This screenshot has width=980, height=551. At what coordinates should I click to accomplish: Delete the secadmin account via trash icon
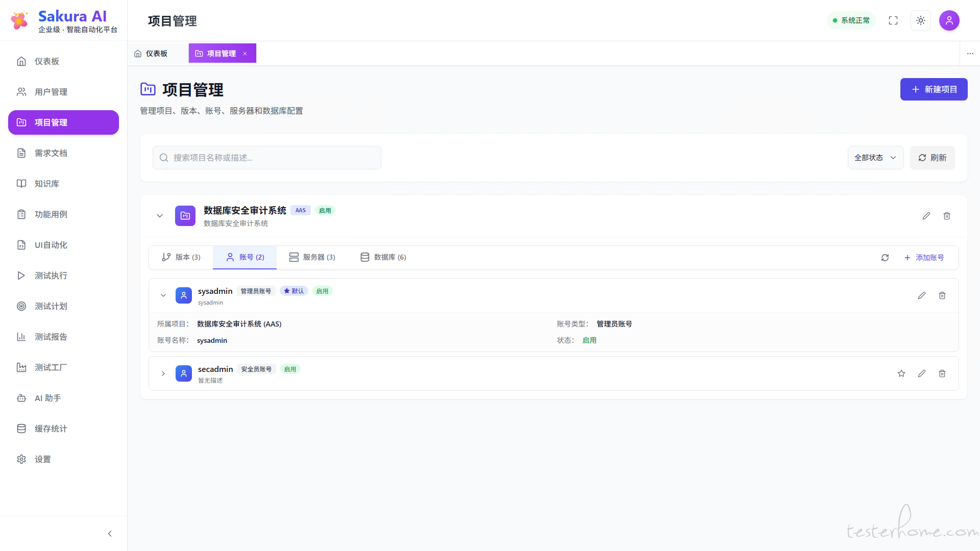(942, 373)
